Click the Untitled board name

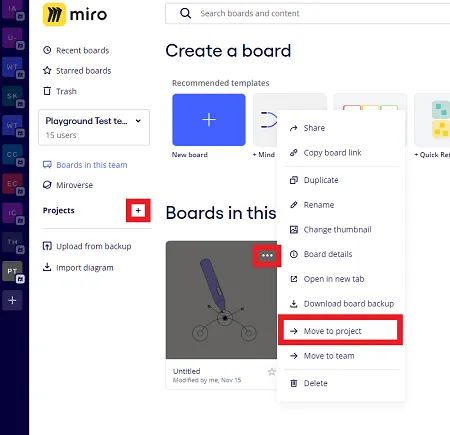[187, 371]
